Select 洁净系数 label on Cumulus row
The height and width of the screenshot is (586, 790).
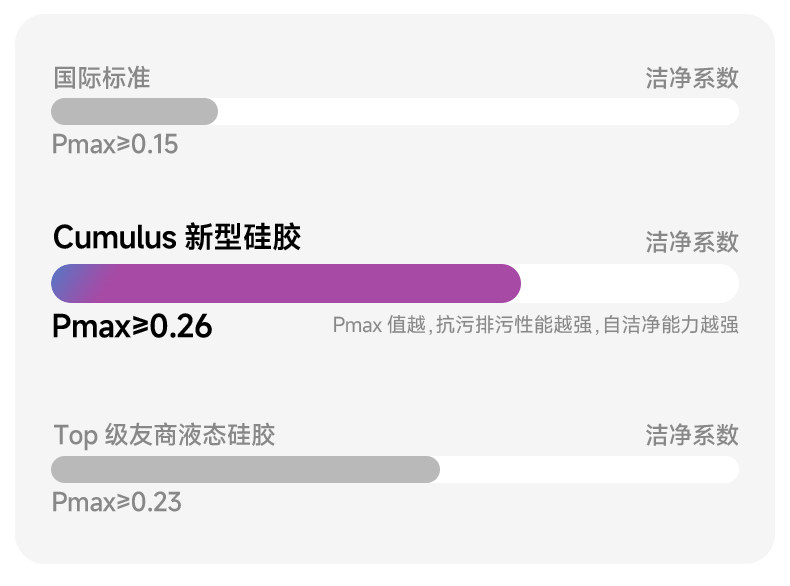pos(692,242)
